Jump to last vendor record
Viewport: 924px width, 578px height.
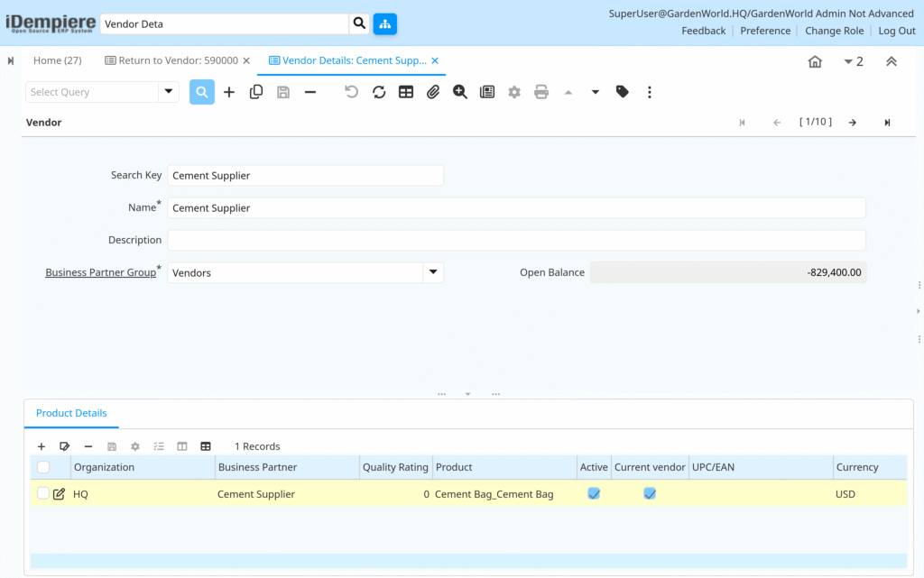887,123
